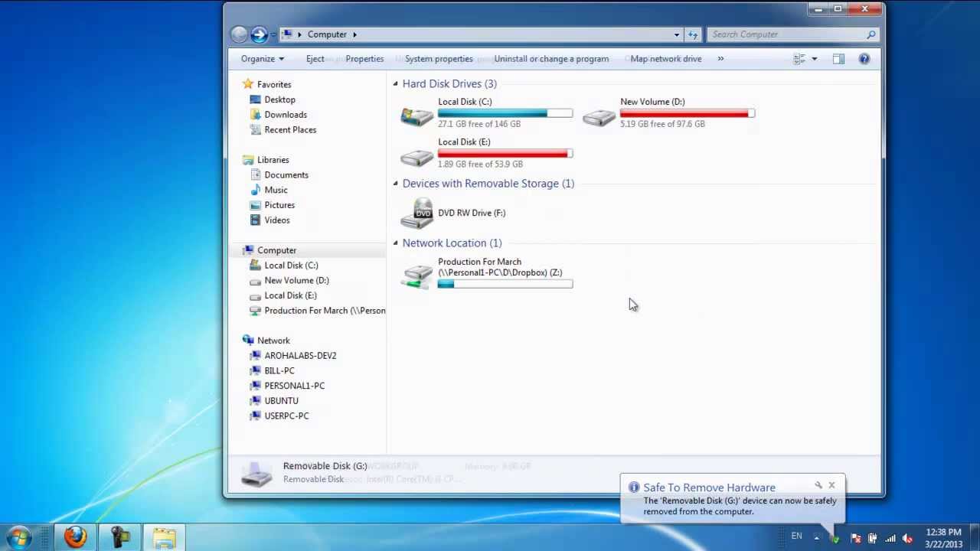Viewport: 980px width, 551px height.
Task: Open USERPC-PC network computer
Action: [x=286, y=416]
